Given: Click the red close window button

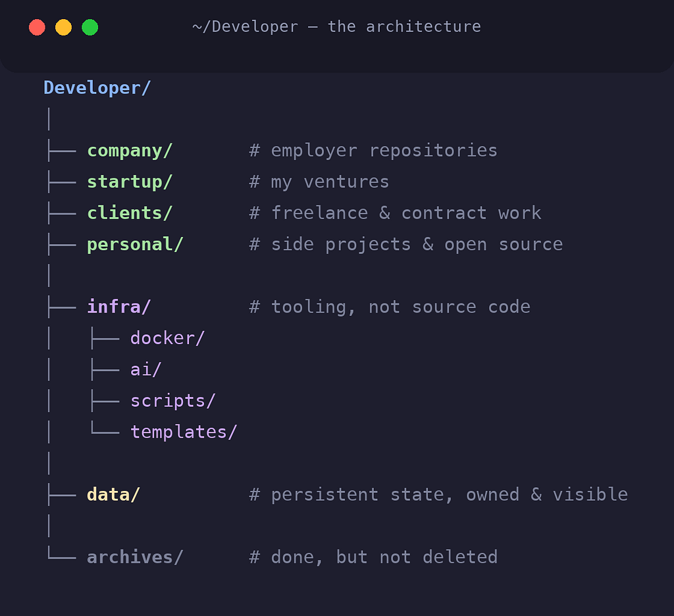Looking at the screenshot, I should pos(37,28).
